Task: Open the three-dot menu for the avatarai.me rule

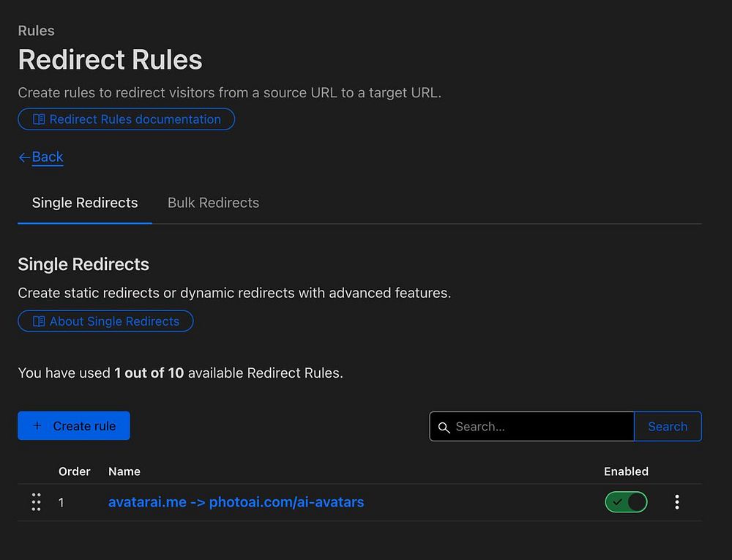Action: tap(677, 502)
